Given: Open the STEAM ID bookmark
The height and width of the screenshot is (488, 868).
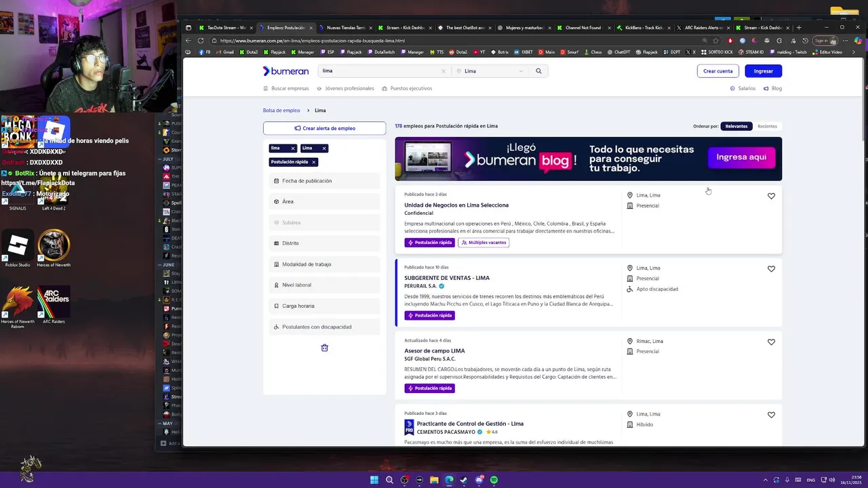Looking at the screenshot, I should 751,52.
